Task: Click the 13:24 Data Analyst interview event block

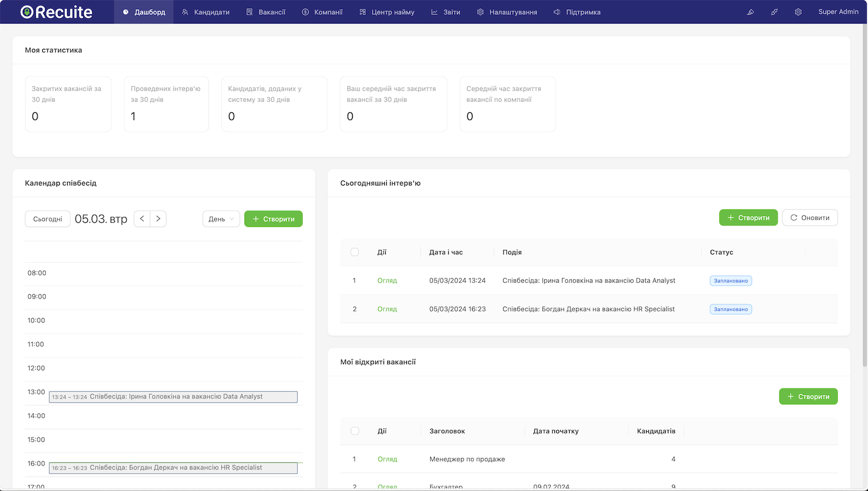Action: tap(173, 397)
